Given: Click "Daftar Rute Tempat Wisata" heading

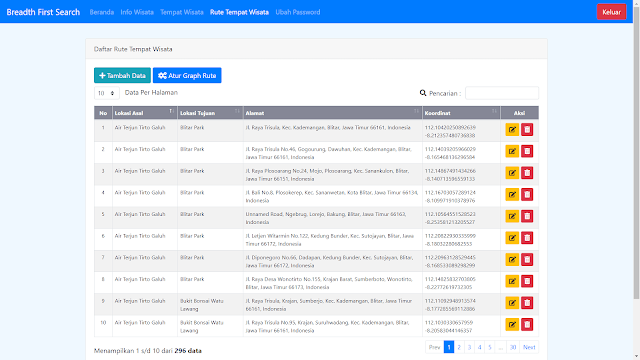Looking at the screenshot, I should (x=133, y=49).
